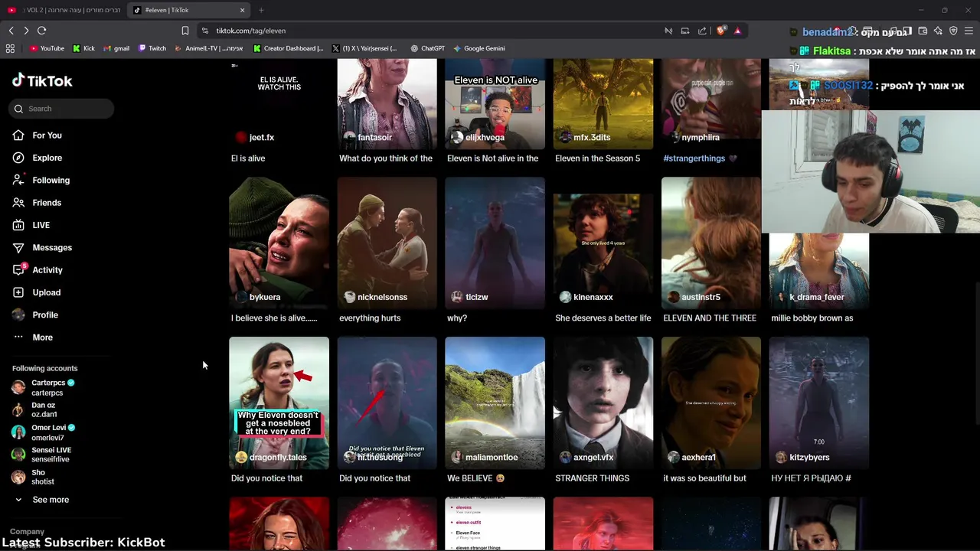Open the elijxhvega video thumbnail
Screen dimensions: 980x551
pos(495,104)
